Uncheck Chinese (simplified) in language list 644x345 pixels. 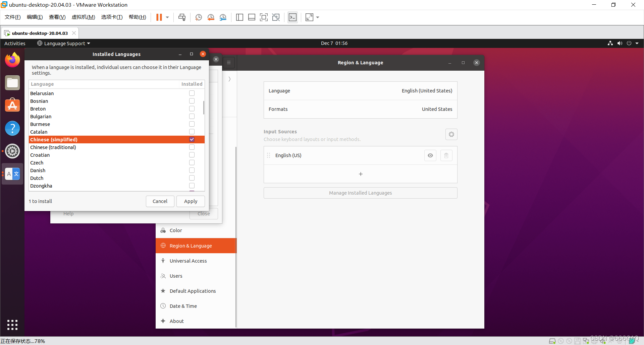click(x=192, y=139)
